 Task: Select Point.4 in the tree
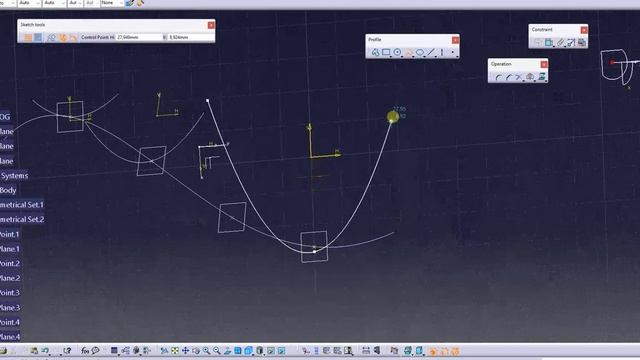[10, 322]
